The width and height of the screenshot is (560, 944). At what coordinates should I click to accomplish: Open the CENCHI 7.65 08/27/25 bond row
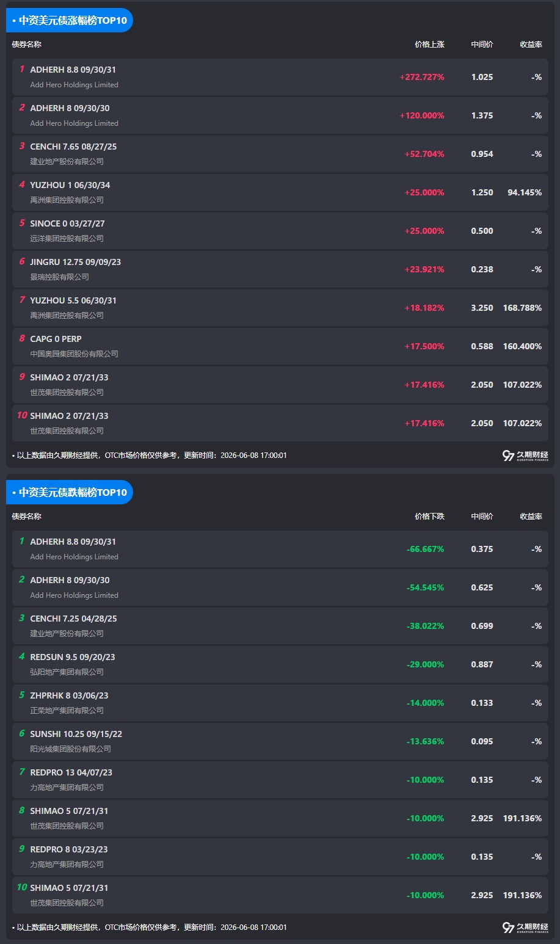(x=280, y=154)
